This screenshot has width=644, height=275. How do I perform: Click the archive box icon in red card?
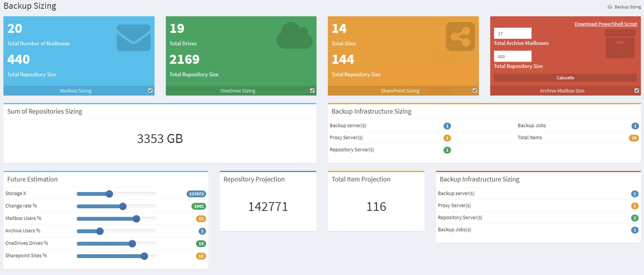click(x=620, y=44)
